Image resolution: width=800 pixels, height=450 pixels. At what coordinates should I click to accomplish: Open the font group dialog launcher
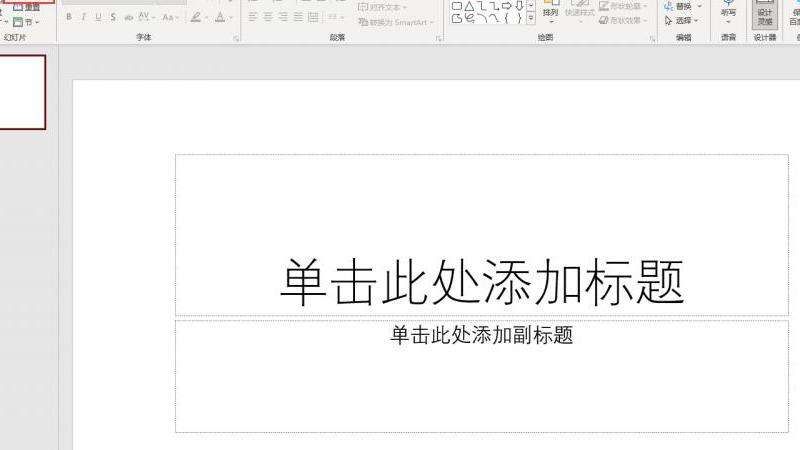pyautogui.click(x=237, y=38)
